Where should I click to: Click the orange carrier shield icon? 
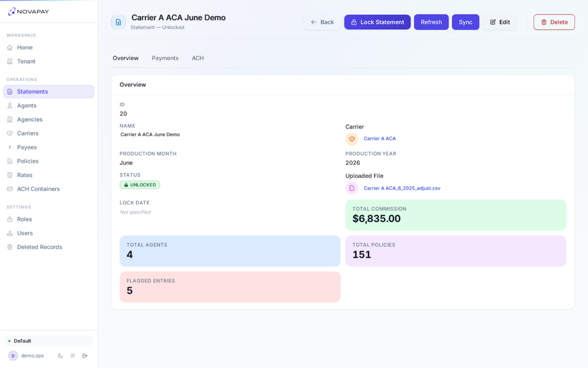pyautogui.click(x=352, y=139)
